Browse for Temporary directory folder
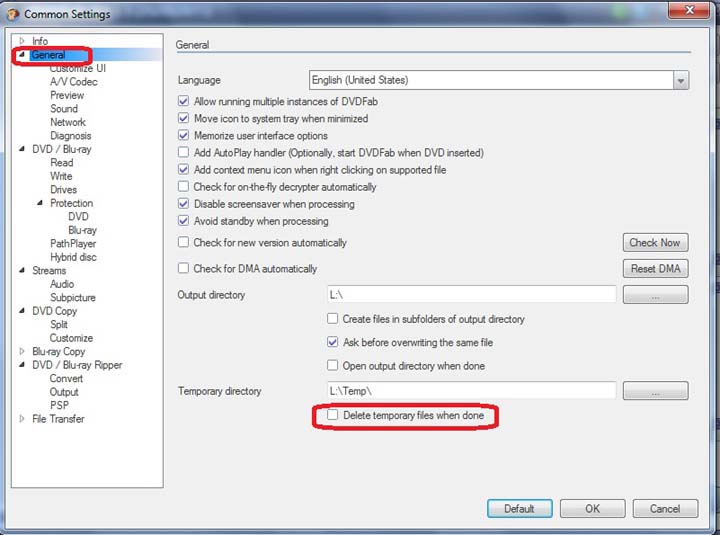The height and width of the screenshot is (535, 720). click(x=655, y=391)
